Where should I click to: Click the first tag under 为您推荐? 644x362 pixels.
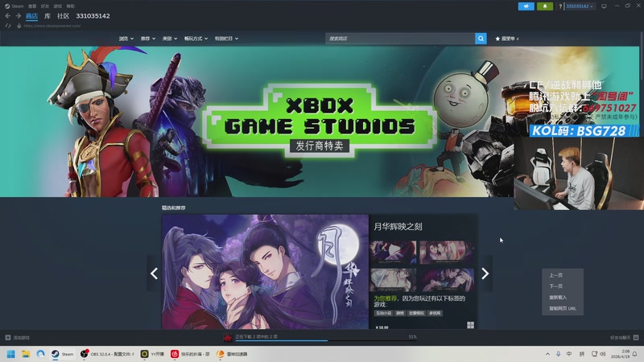click(x=383, y=313)
